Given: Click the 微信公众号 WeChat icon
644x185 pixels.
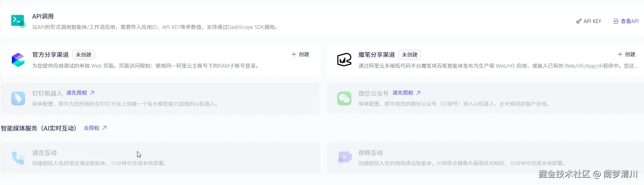Looking at the screenshot, I should pos(344,98).
